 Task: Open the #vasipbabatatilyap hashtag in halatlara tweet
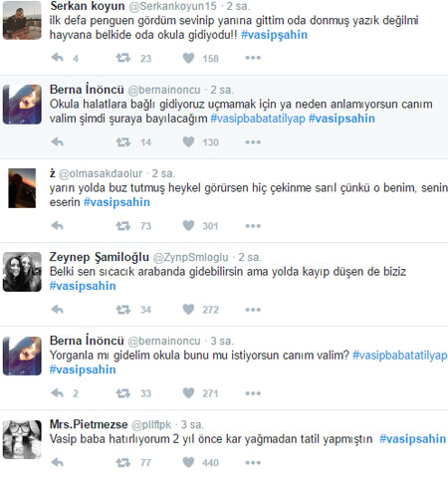258,119
